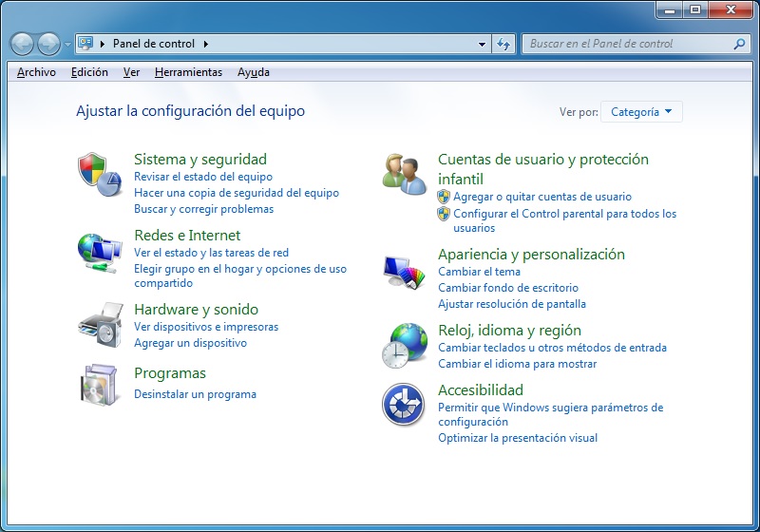Screen dimensions: 760x532
Task: Click Agregar un dispositivo
Action: (191, 343)
